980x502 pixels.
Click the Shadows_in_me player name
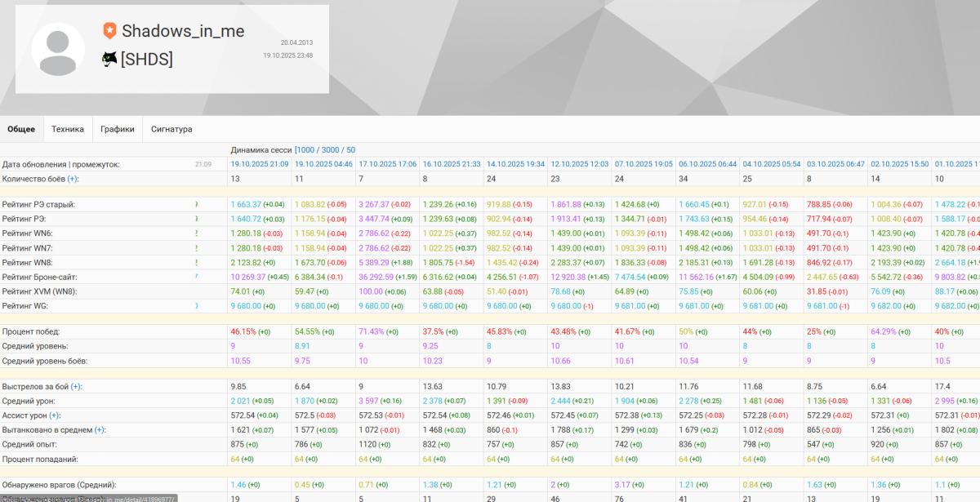[183, 31]
